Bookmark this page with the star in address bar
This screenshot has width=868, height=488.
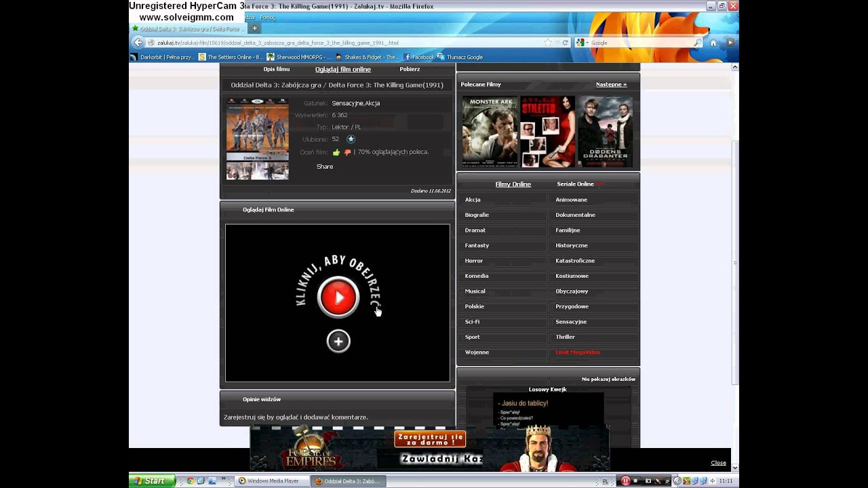[x=548, y=43]
